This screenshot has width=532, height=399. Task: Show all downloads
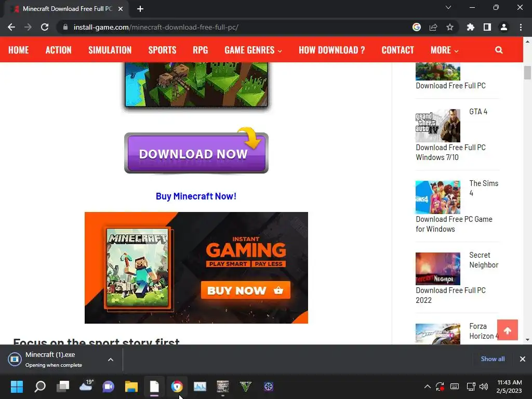point(493,358)
